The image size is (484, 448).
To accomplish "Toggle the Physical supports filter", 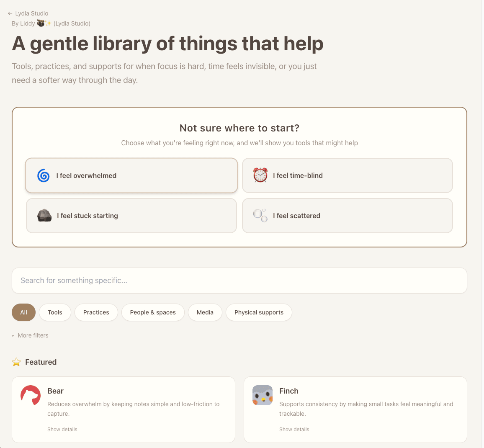I will click(x=259, y=312).
